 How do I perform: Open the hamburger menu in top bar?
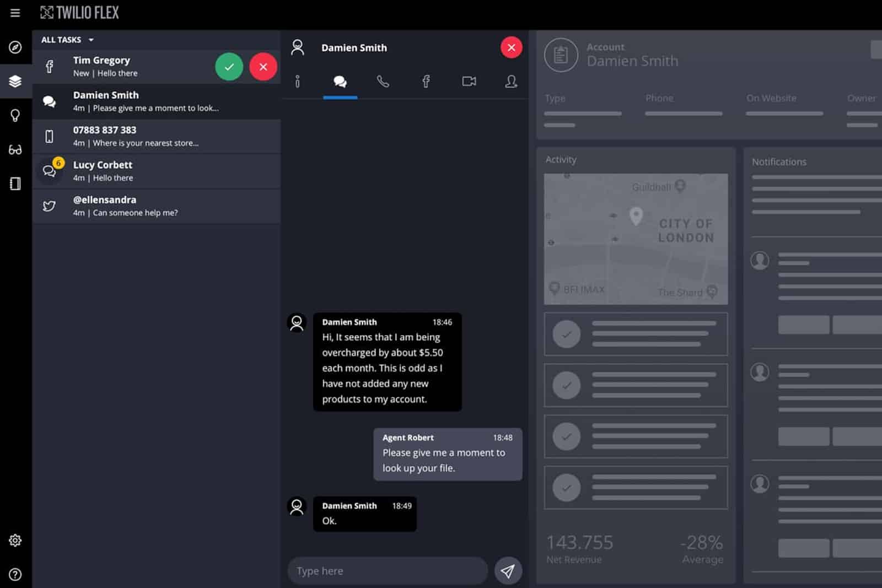(15, 13)
